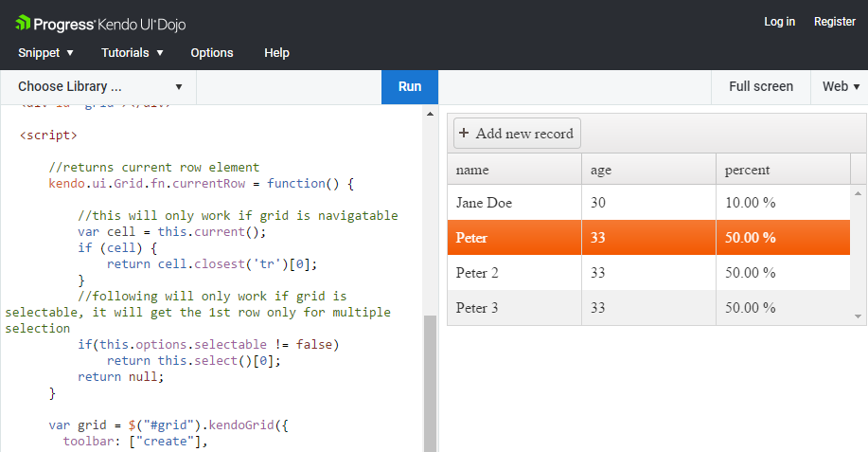Click the grid scrollbar down arrow
The image size is (868, 452).
coord(859,316)
